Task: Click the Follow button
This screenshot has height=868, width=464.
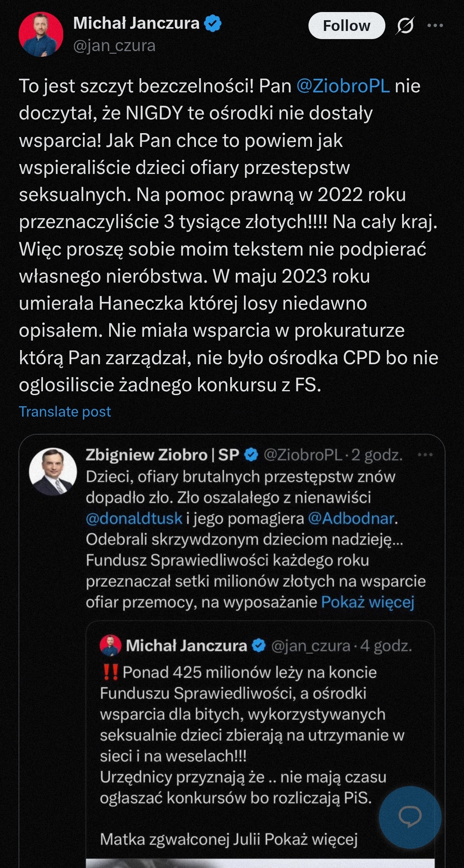Action: pyautogui.click(x=346, y=26)
